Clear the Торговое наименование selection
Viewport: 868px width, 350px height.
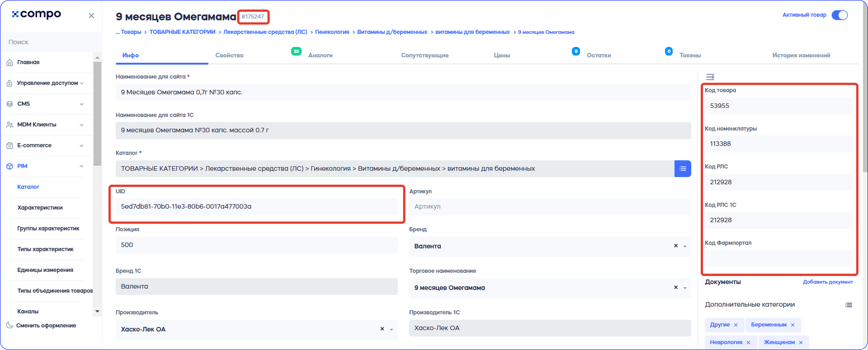pos(676,288)
